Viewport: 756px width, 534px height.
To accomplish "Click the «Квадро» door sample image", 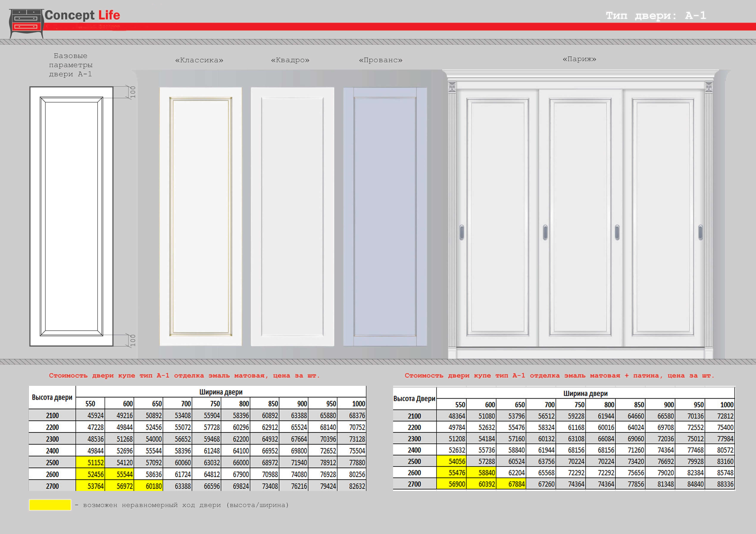I will [x=292, y=216].
